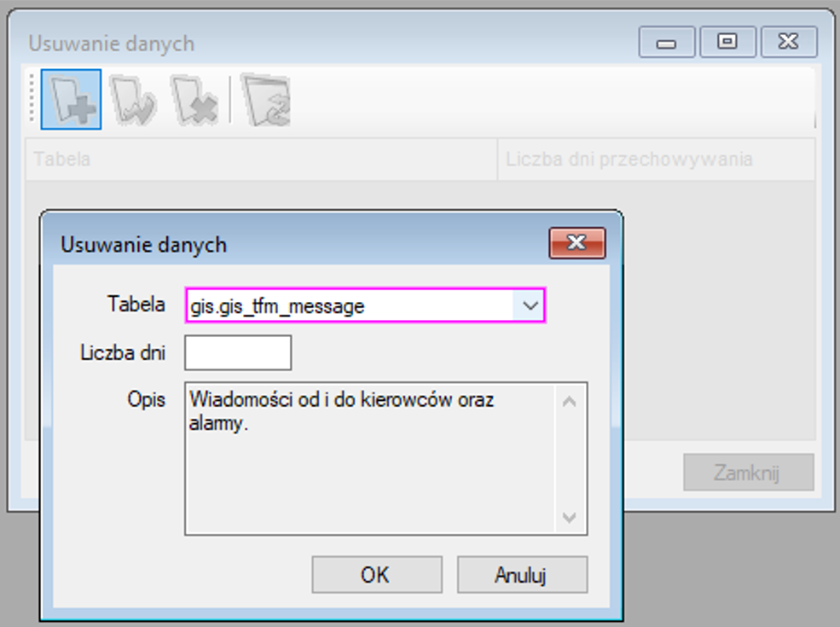Screen dimensions: 840x627
Task: Click the add new record toolbar icon
Action: click(x=72, y=99)
